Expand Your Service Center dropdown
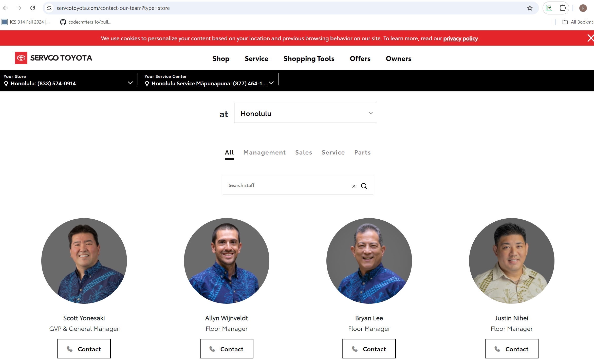The width and height of the screenshot is (594, 364). pos(271,83)
